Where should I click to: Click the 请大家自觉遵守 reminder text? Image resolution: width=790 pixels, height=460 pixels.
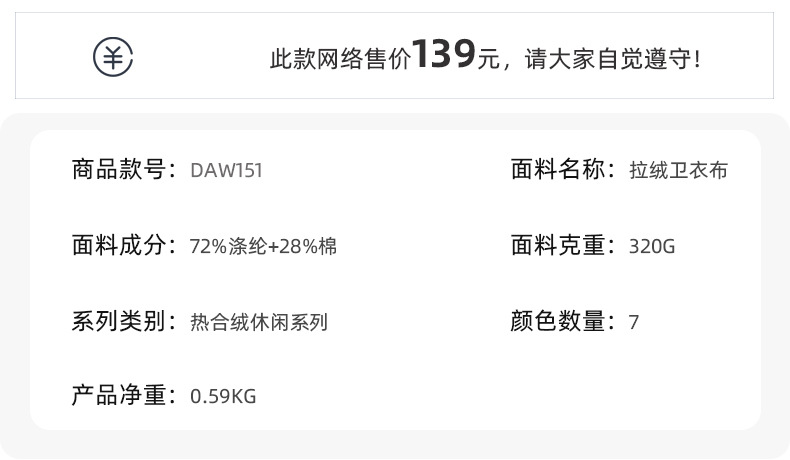pyautogui.click(x=612, y=59)
